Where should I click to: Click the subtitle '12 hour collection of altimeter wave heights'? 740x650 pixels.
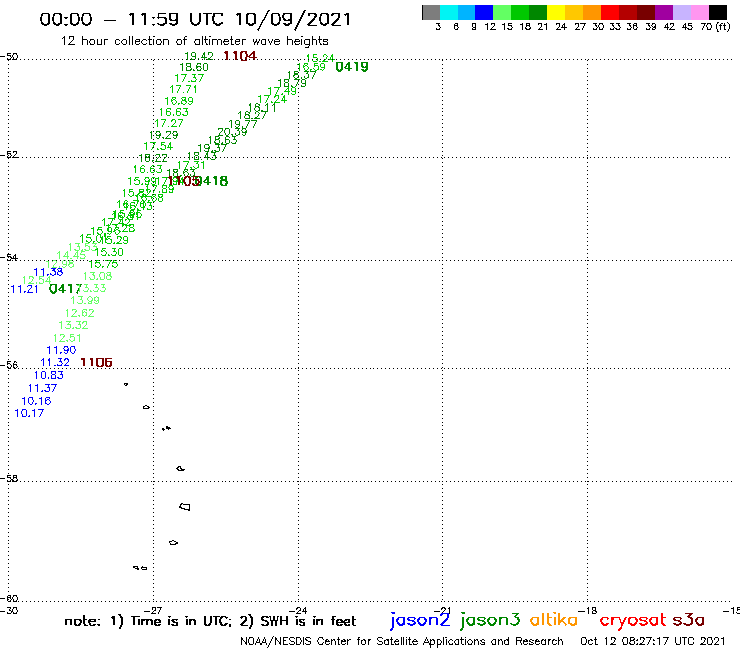coord(194,41)
